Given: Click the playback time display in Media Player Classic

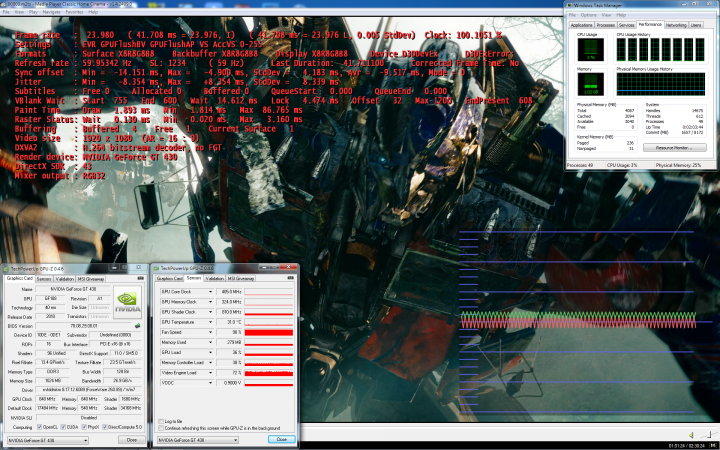Looking at the screenshot, I should pos(687,446).
